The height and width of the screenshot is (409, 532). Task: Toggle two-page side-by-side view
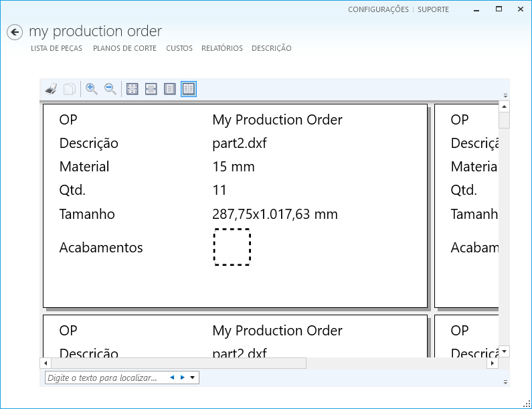[189, 89]
